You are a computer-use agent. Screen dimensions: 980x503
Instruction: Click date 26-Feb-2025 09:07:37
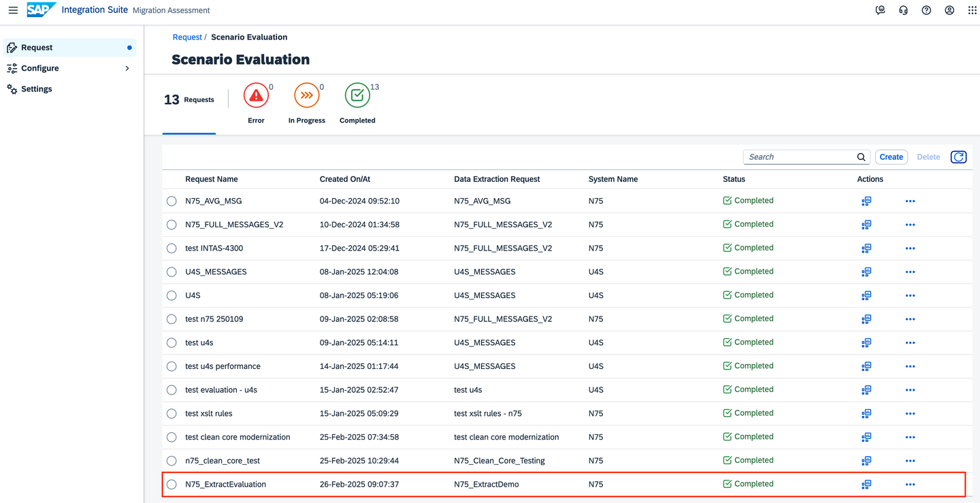(359, 485)
